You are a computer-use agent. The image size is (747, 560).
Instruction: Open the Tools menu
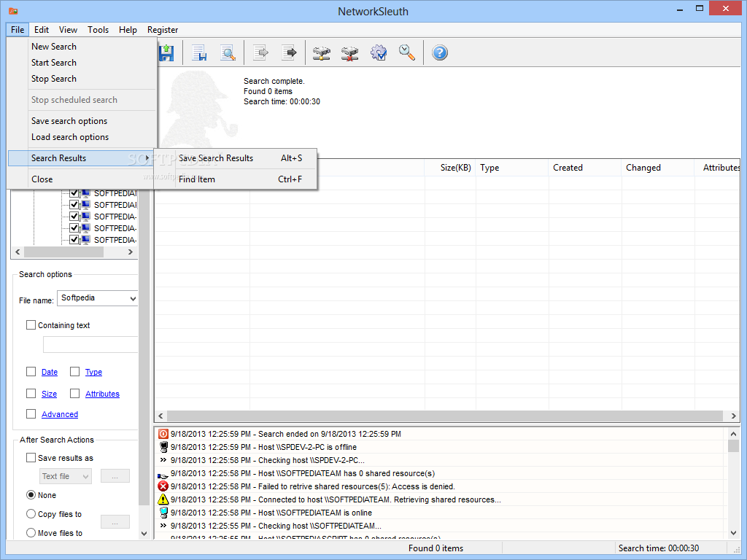[98, 29]
